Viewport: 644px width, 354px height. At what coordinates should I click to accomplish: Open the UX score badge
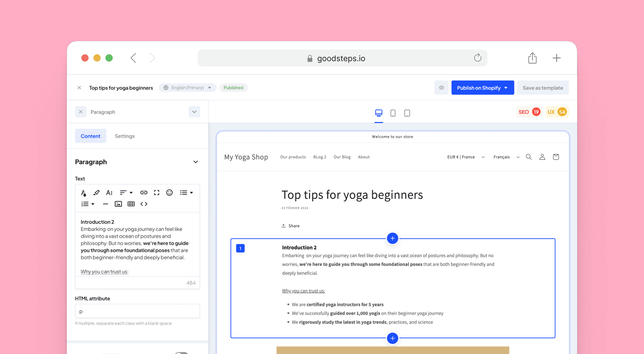(x=557, y=112)
